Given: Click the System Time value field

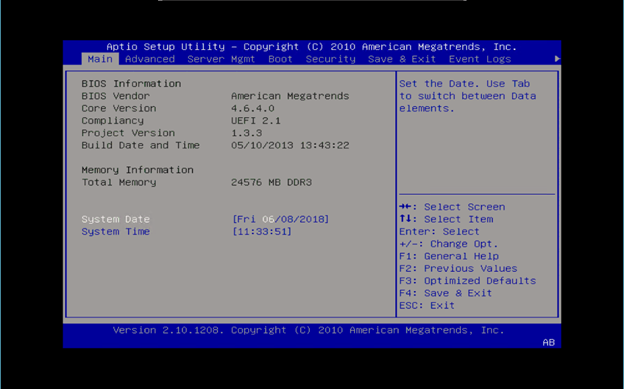Looking at the screenshot, I should pos(262,232).
